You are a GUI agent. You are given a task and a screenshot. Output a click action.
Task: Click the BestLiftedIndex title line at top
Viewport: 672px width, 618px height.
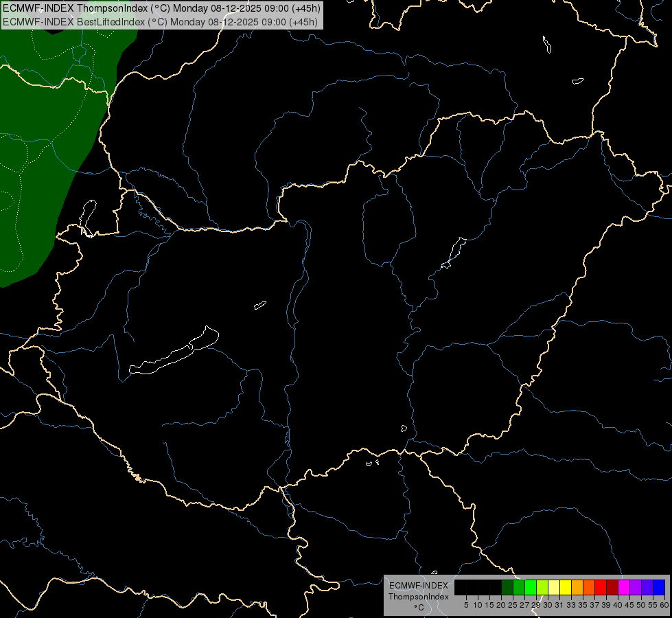tap(160, 22)
